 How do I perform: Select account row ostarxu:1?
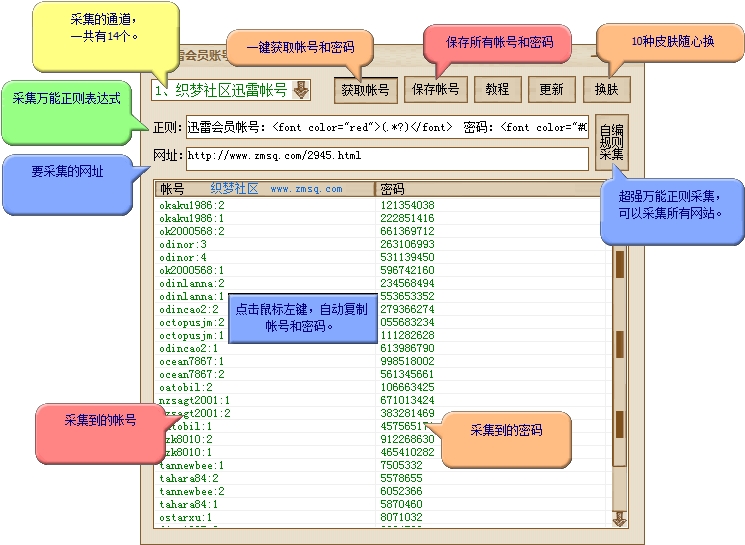(x=186, y=517)
